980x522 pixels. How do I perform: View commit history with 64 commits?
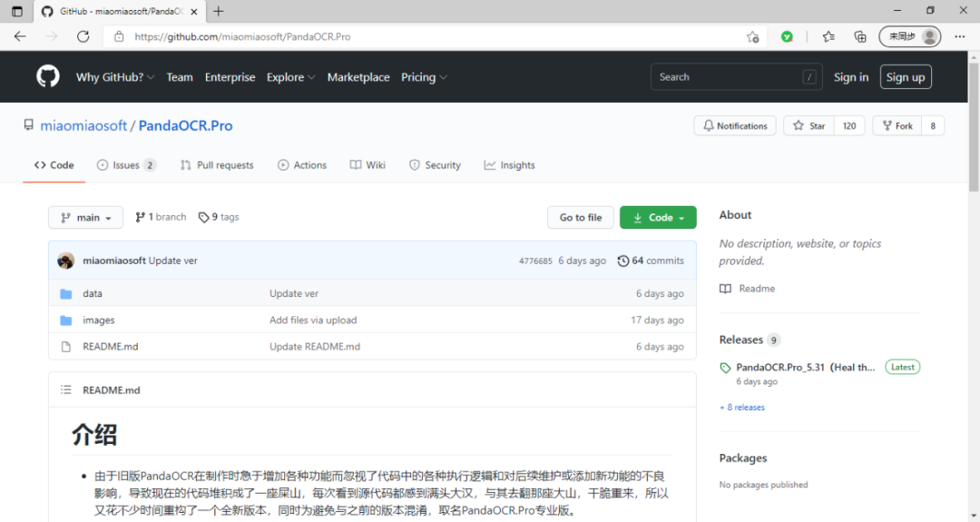[x=651, y=261]
